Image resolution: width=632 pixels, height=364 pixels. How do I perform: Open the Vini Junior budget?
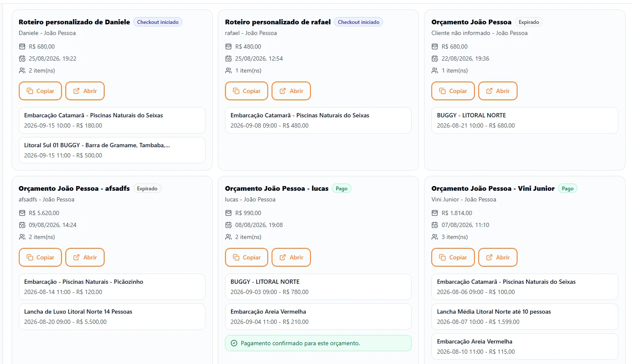click(498, 257)
